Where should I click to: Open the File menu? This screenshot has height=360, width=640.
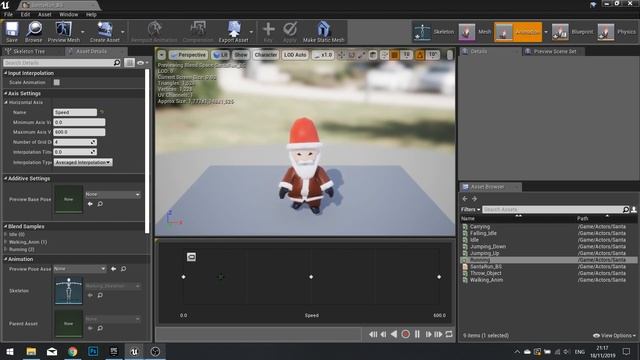tap(9, 14)
